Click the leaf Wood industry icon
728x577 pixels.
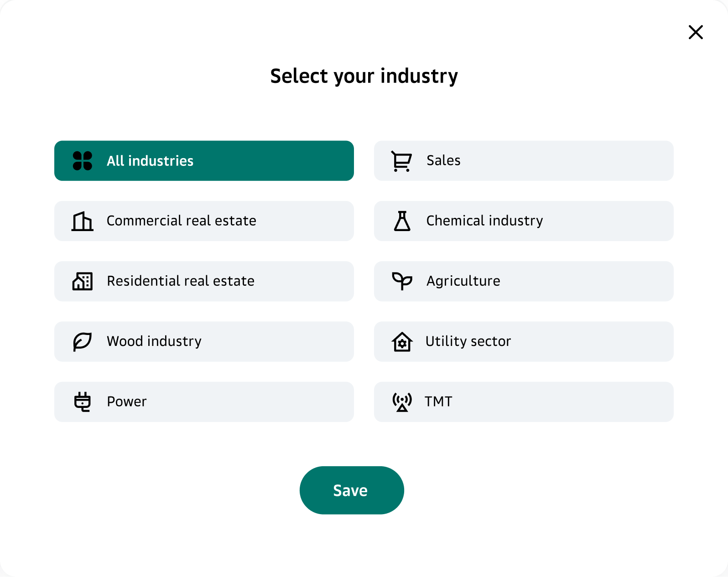pyautogui.click(x=83, y=341)
